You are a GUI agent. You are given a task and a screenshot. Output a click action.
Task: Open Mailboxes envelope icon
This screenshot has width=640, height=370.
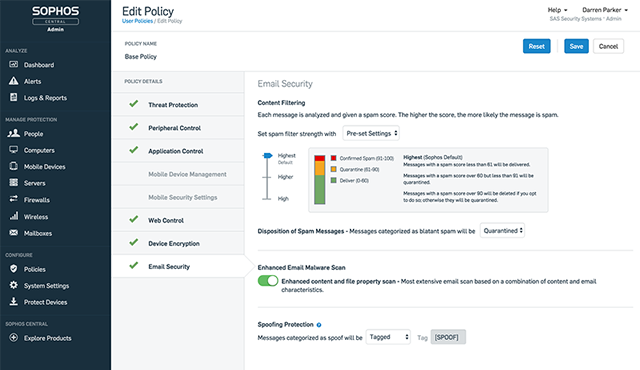tap(13, 233)
